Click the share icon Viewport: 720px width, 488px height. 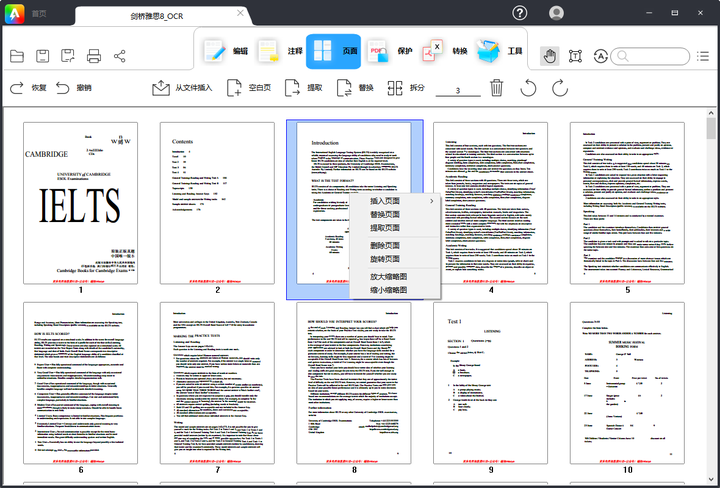pos(120,56)
